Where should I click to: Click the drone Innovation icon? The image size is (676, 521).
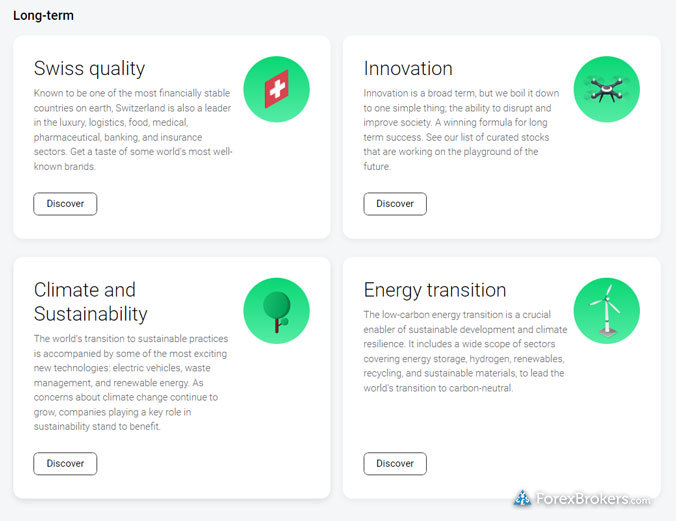pos(607,89)
